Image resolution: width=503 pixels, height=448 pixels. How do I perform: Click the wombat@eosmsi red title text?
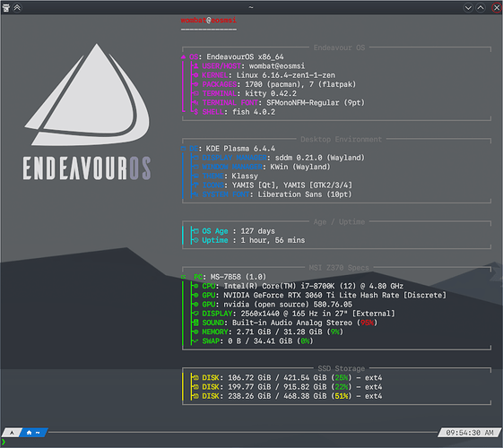point(209,21)
